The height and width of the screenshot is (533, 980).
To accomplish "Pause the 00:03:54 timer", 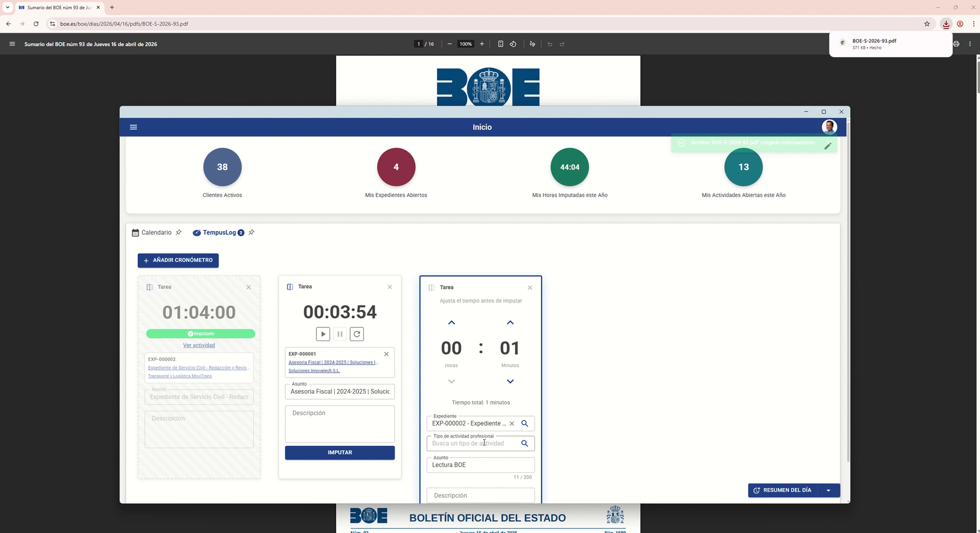I will click(x=340, y=334).
